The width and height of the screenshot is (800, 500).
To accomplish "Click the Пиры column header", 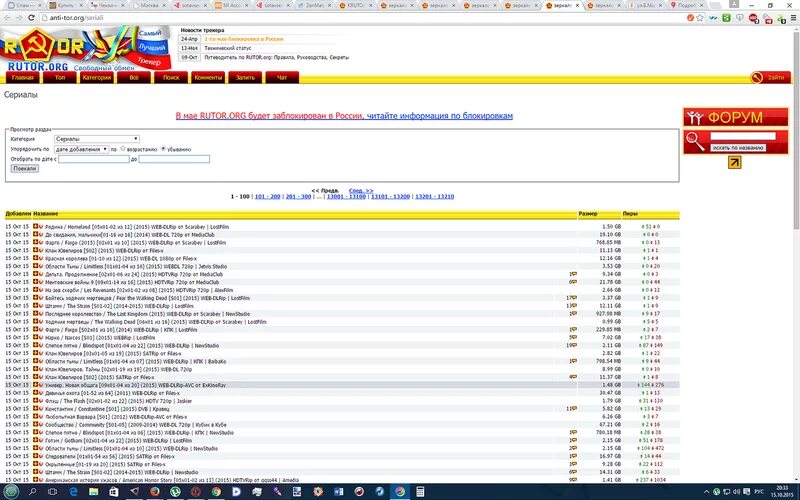I will [630, 214].
